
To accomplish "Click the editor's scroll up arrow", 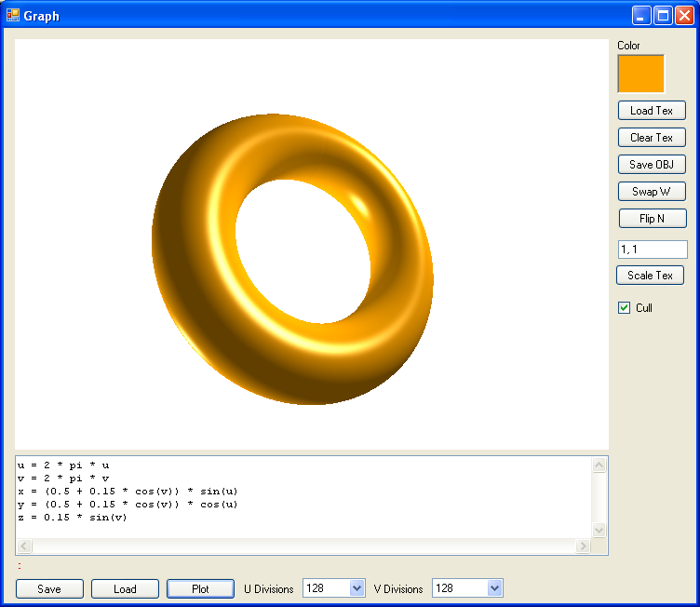I will (599, 465).
